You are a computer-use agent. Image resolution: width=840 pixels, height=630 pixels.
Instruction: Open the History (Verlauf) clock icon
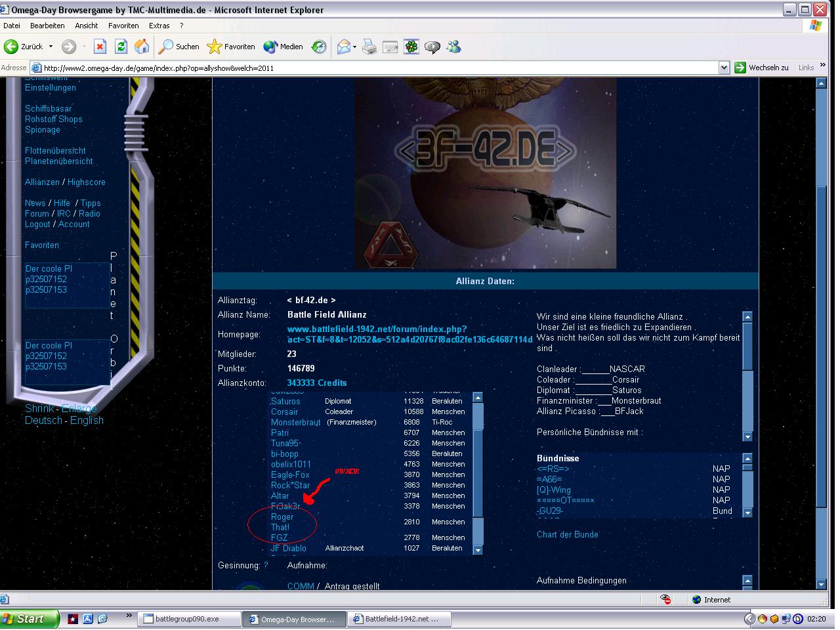(319, 47)
